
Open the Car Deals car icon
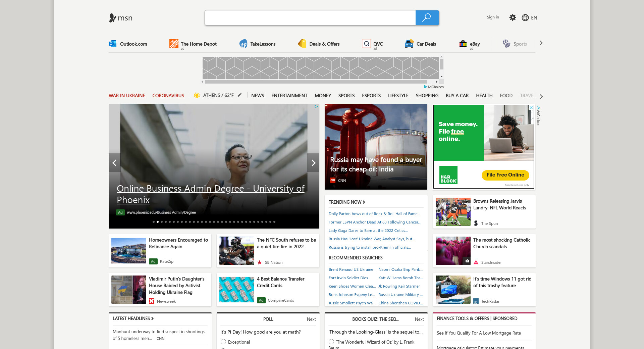(409, 44)
